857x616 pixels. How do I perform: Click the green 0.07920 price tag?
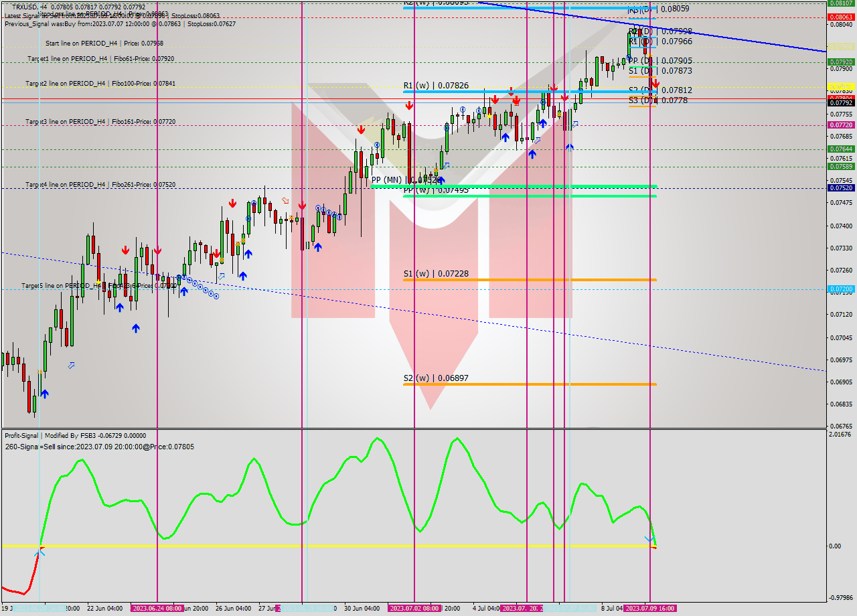pos(840,62)
